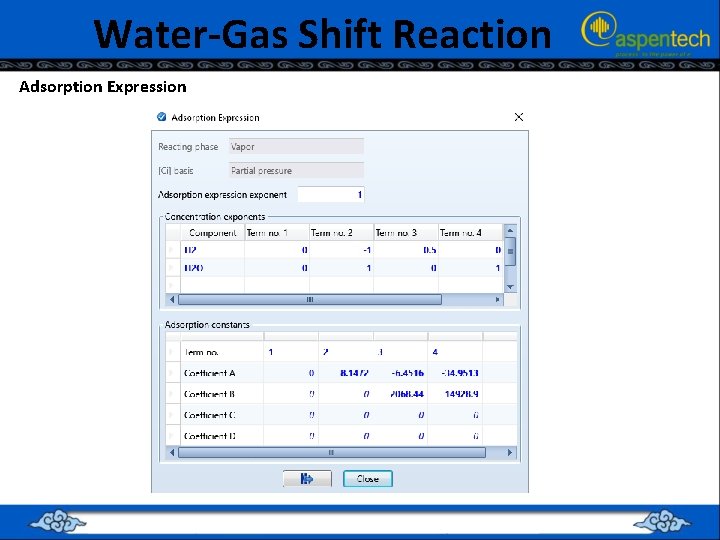Screen dimensions: 720x540
Task: Click H2O Term no. 1 value 0
Action: point(277,268)
